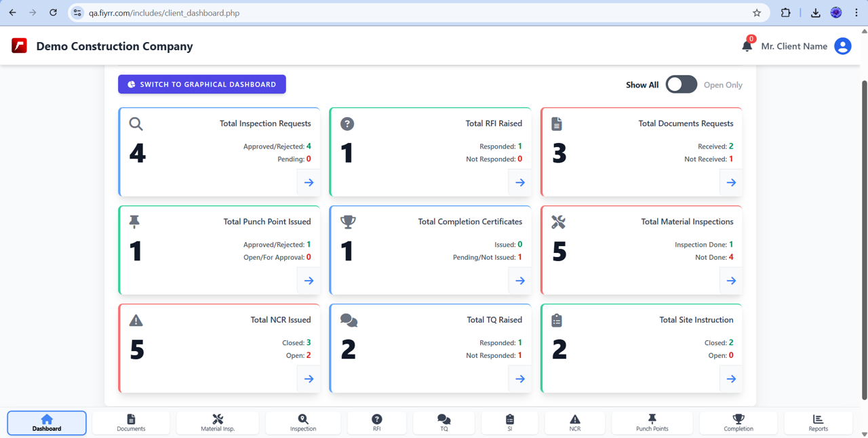The width and height of the screenshot is (868, 438).
Task: Click the Dashboard tab in bottom navigation
Action: pyautogui.click(x=46, y=422)
